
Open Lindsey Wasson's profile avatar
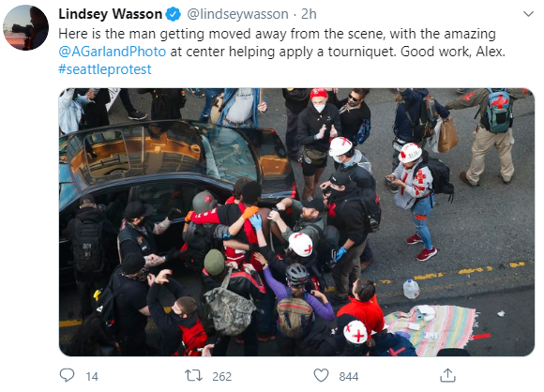25,28
